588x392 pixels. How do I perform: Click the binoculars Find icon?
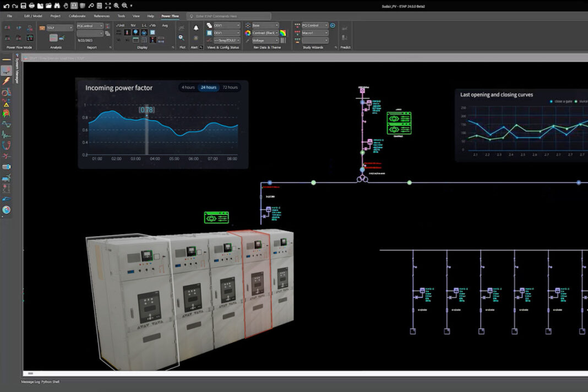point(57,5)
